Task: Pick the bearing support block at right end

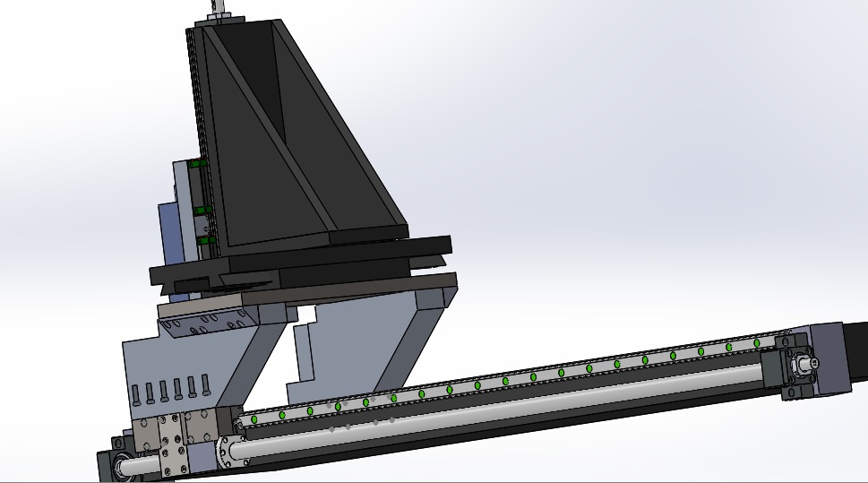Action: (x=789, y=367)
